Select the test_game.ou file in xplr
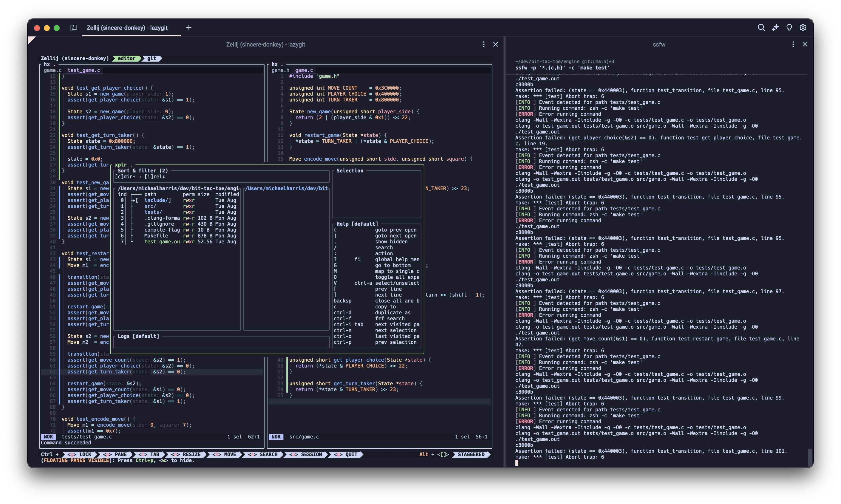The image size is (841, 504). pos(162,242)
